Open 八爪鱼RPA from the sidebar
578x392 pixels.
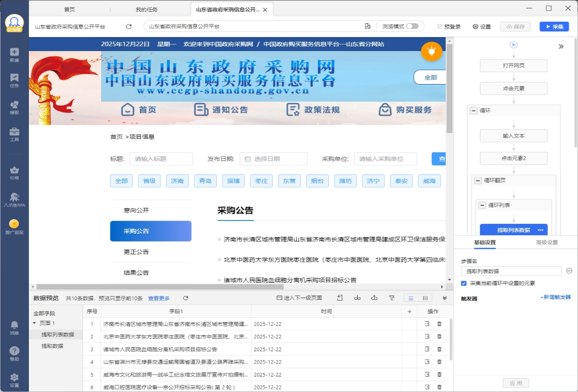[x=14, y=200]
